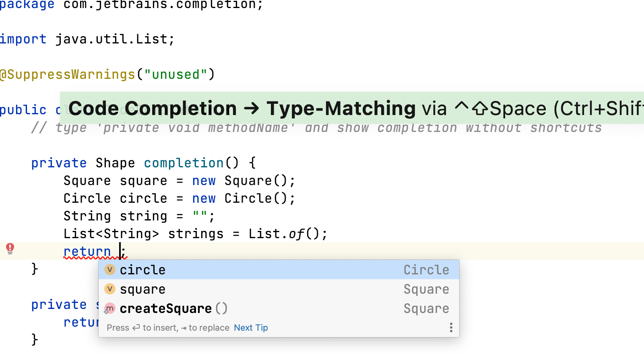Place cursor on return keyword with error
Viewport: 644px width, 354px height.
click(x=87, y=251)
